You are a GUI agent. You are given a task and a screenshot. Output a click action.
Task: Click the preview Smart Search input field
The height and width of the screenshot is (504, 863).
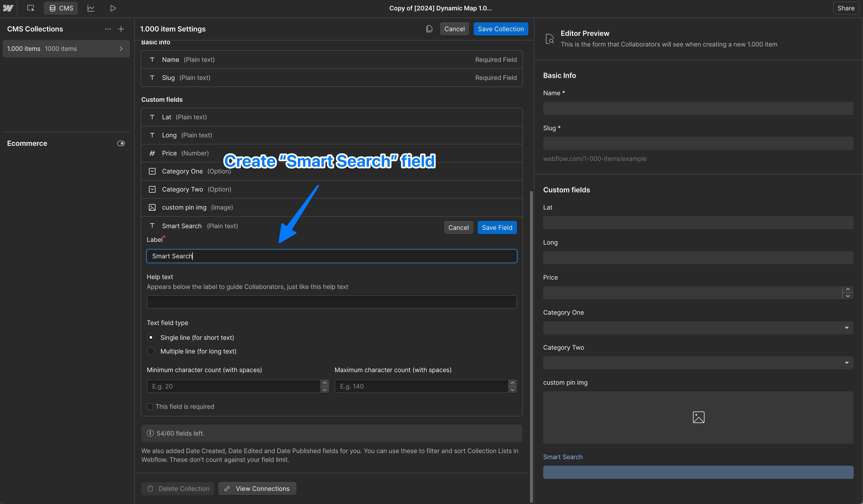(698, 472)
